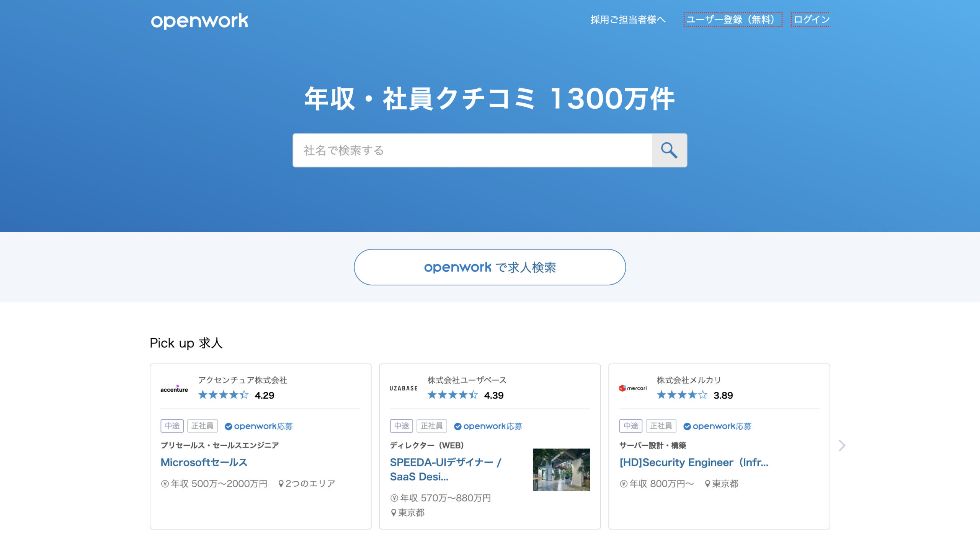Open the [HD]Security Engineer job link
Image resolution: width=980 pixels, height=536 pixels.
tap(694, 463)
